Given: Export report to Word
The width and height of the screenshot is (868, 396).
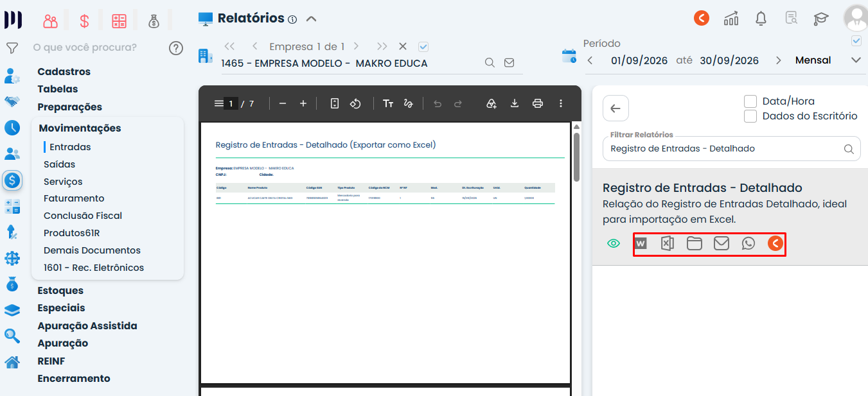Looking at the screenshot, I should coord(641,244).
